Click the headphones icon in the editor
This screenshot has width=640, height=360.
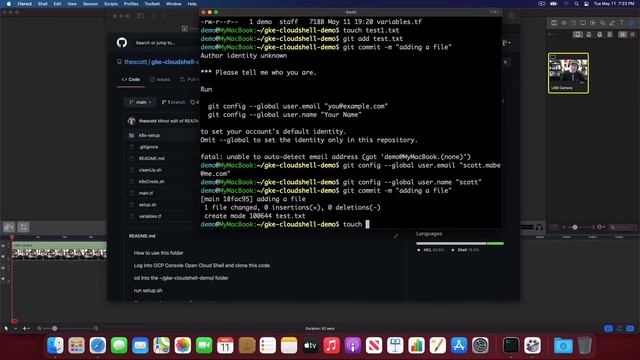pos(539,227)
